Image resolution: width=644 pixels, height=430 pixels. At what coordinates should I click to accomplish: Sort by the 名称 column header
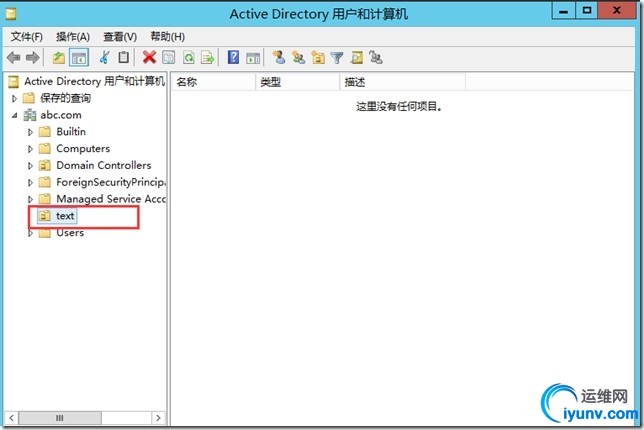point(214,82)
